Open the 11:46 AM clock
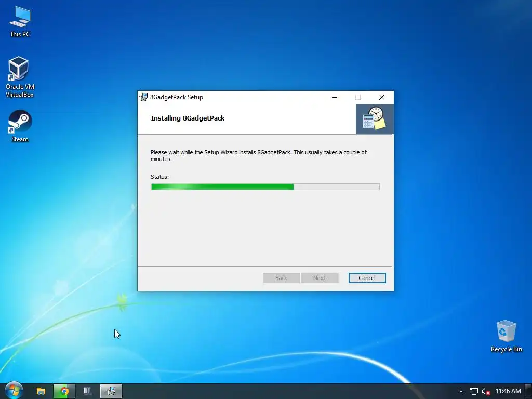Viewport: 532px width, 399px height. coord(508,391)
